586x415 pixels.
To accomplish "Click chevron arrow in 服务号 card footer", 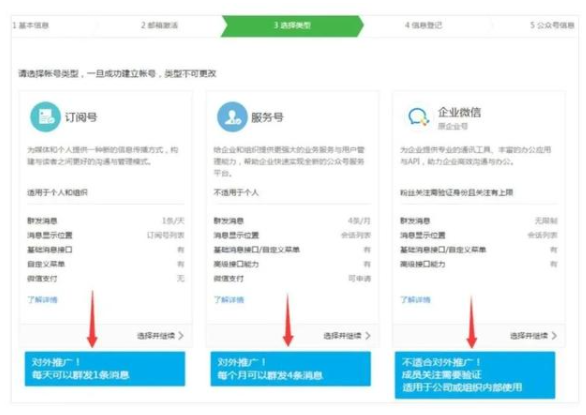I will [x=368, y=336].
